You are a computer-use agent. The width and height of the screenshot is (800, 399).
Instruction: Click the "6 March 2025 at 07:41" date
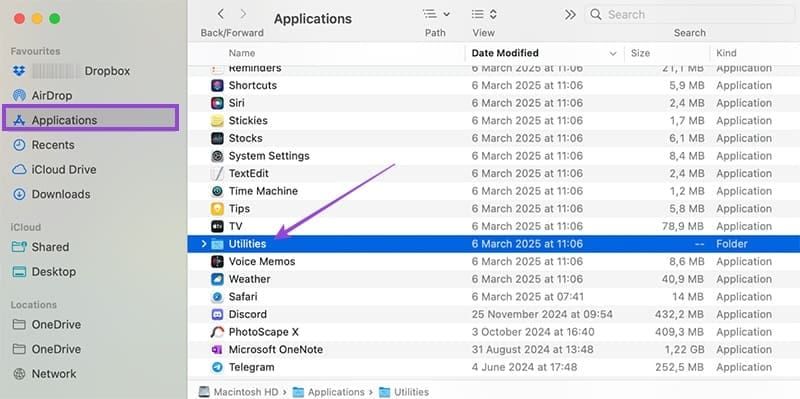527,297
